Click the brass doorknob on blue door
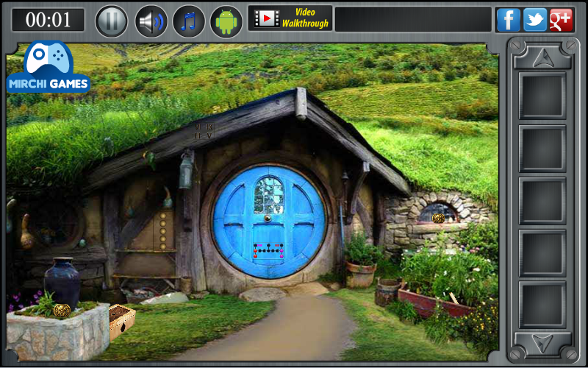The height and width of the screenshot is (368, 588). [x=268, y=218]
